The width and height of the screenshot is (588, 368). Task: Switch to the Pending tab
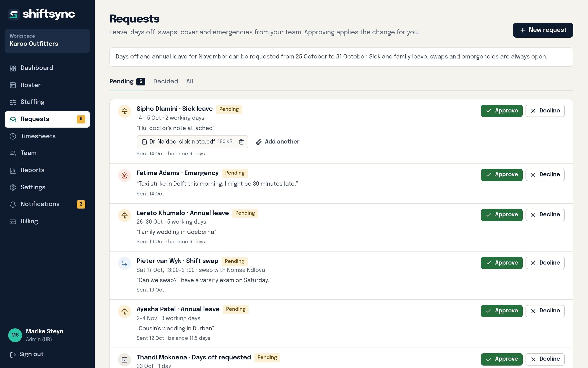[127, 82]
